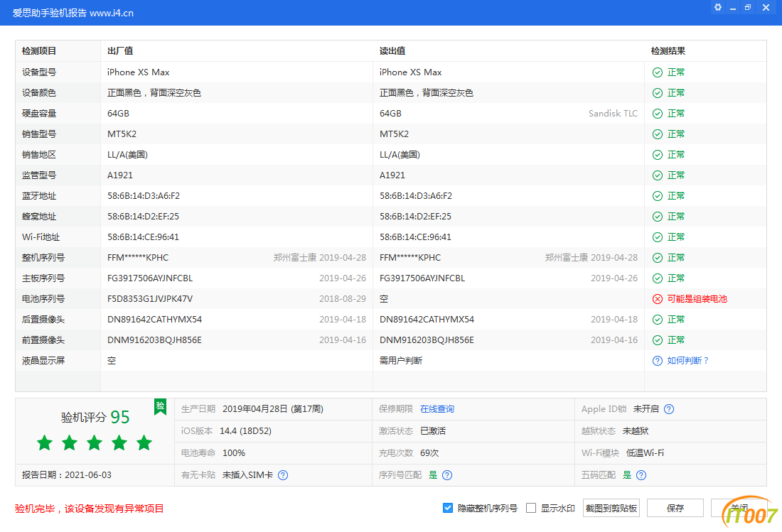Click the 检测结果 column header
Screen dimensions: 782x532
(x=668, y=51)
